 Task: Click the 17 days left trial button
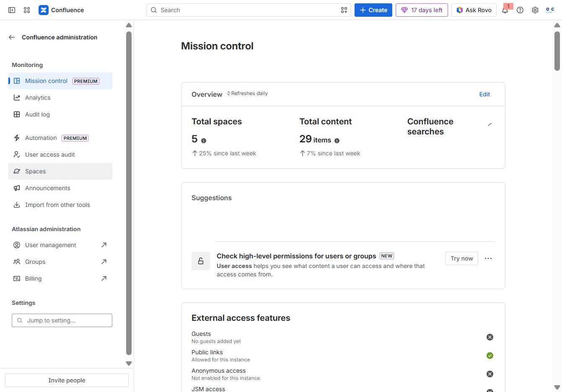click(x=422, y=10)
